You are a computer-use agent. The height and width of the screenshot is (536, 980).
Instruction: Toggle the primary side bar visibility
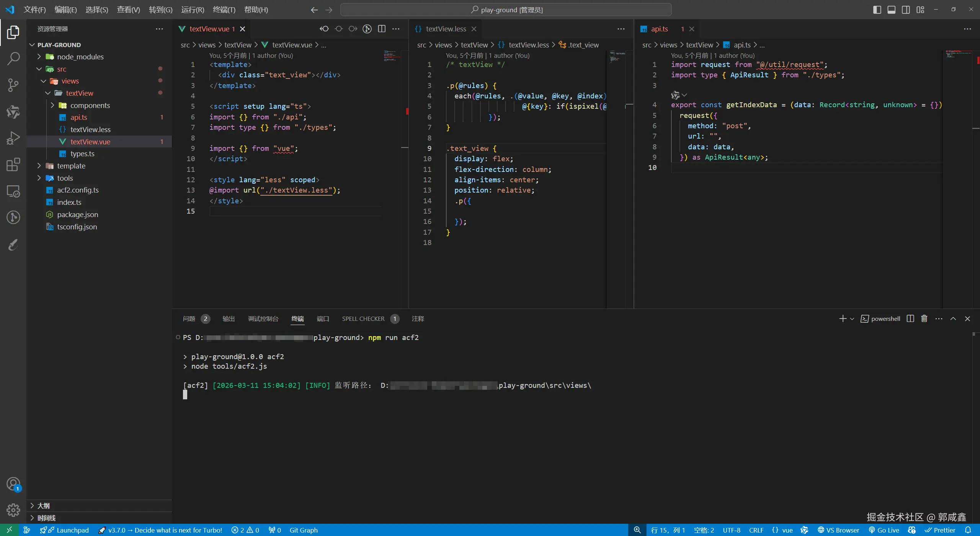tap(877, 10)
